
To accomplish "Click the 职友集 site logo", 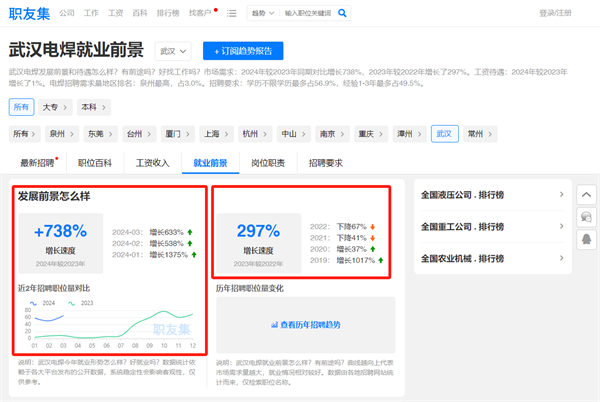I will pyautogui.click(x=29, y=13).
